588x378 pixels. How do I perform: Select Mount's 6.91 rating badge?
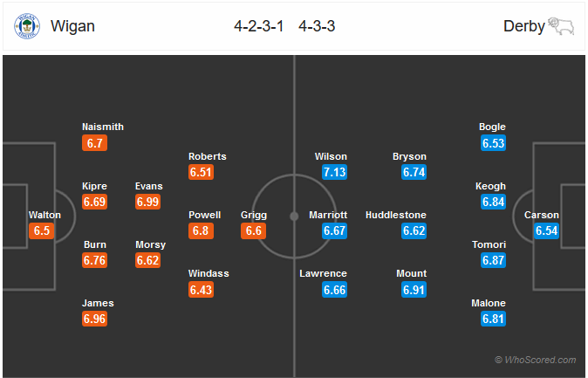point(414,289)
